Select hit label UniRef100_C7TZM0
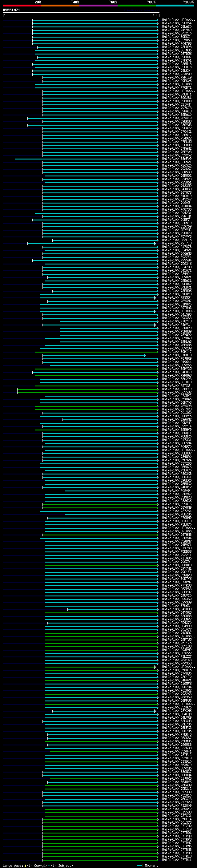197x868 pixels. (177, 826)
